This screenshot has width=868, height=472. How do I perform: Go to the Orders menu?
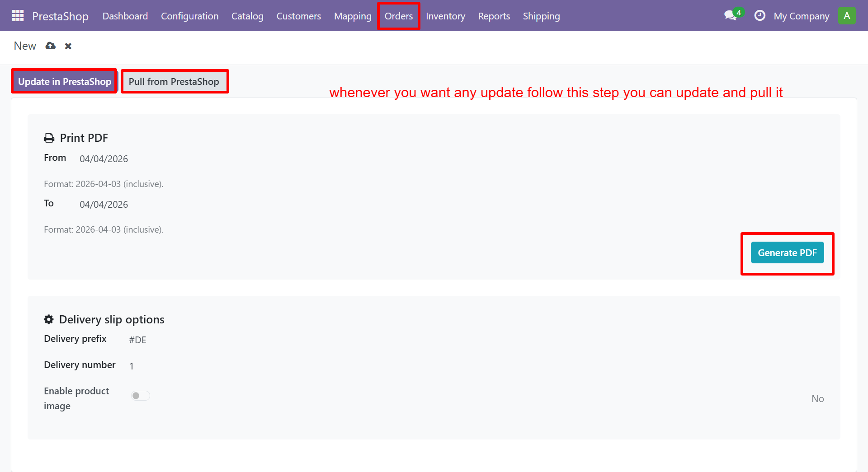(398, 16)
